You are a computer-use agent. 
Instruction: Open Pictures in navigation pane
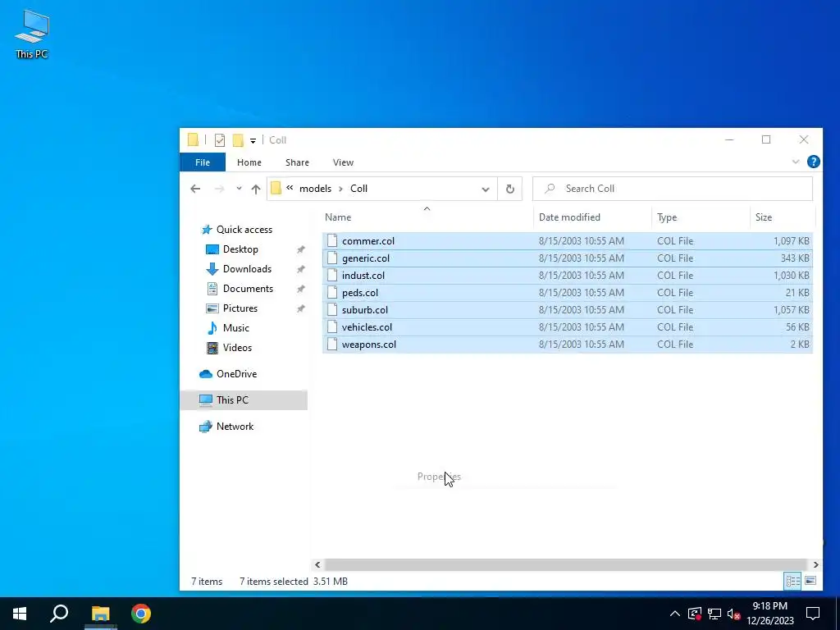pyautogui.click(x=240, y=308)
